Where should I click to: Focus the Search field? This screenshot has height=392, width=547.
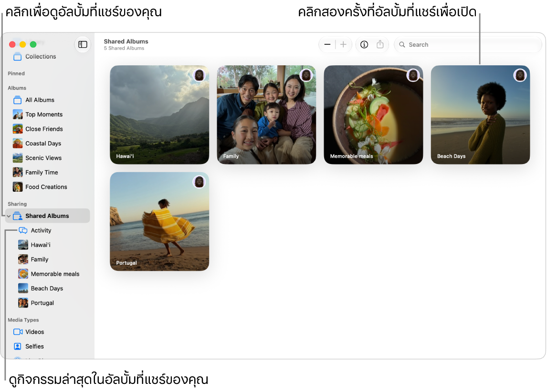coord(468,45)
